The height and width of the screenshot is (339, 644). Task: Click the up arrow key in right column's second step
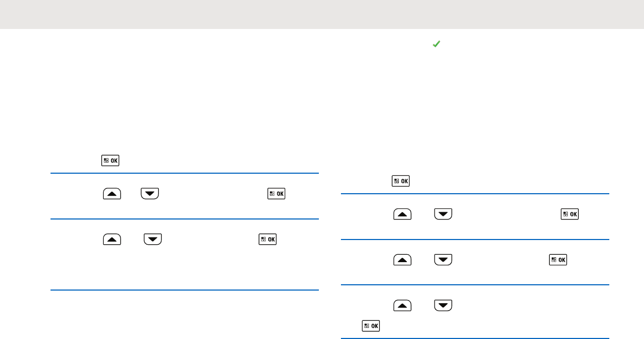coord(402,215)
